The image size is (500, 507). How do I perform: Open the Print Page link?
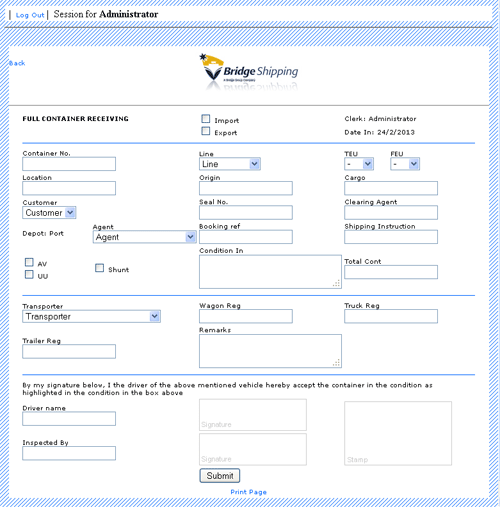point(249,492)
